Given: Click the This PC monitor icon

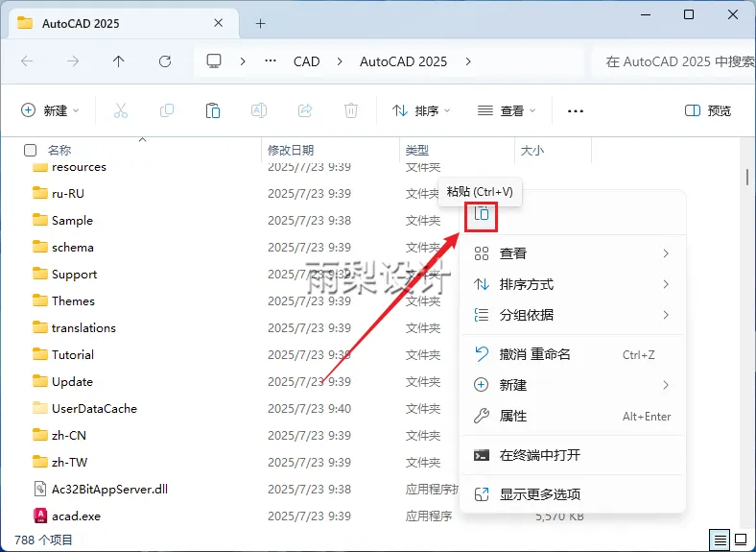Looking at the screenshot, I should pyautogui.click(x=214, y=61).
